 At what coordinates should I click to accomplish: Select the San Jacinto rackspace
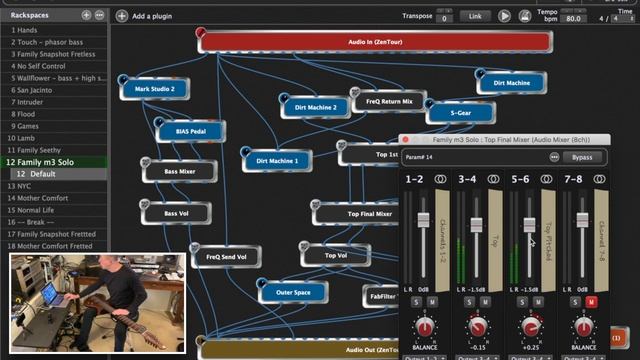54,90
